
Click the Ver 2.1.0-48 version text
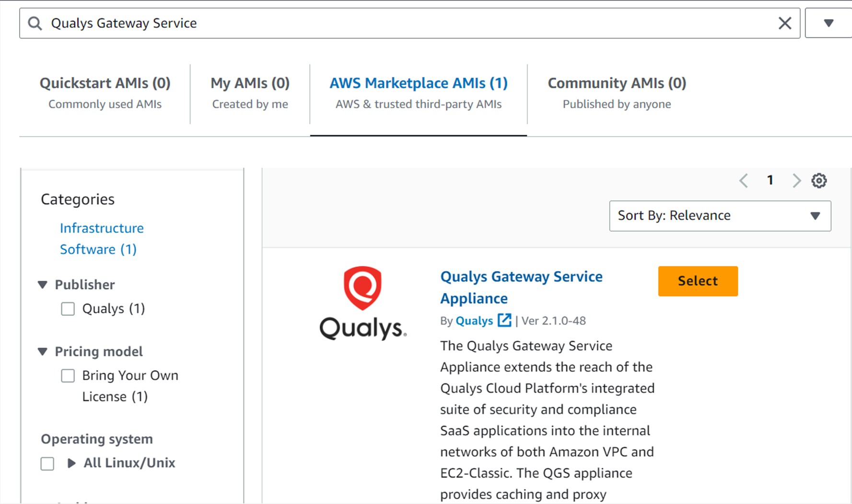coord(554,321)
